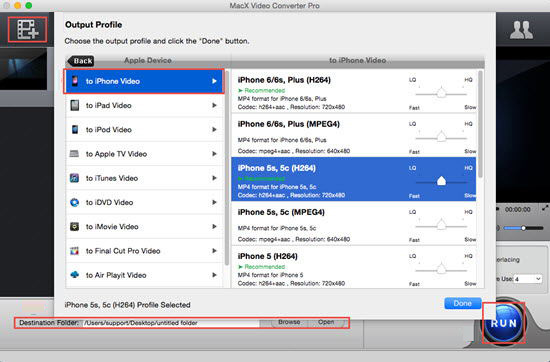Expand arrow on to iPod Video row
Viewport: 550px width, 362px height.
click(x=214, y=129)
